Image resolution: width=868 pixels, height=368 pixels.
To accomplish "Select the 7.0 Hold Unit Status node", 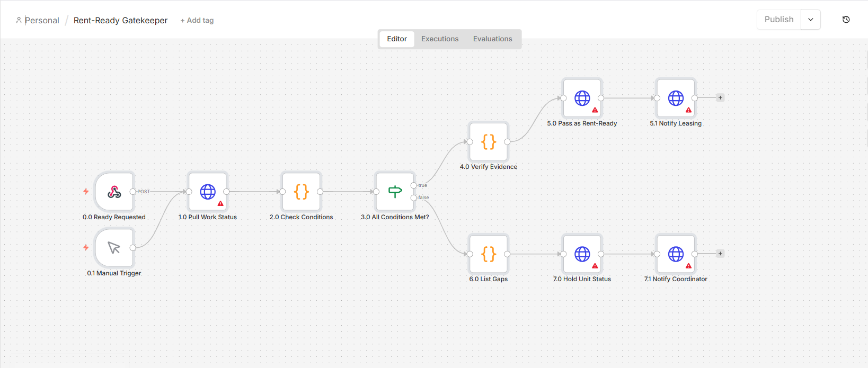I will click(582, 254).
